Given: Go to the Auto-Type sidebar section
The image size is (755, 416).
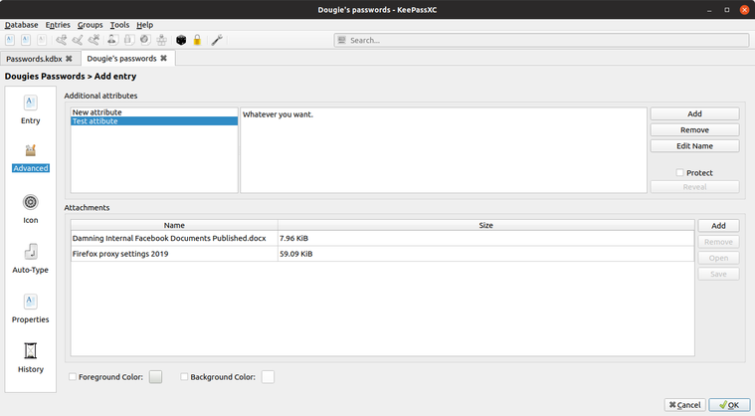Looking at the screenshot, I should coord(30,259).
